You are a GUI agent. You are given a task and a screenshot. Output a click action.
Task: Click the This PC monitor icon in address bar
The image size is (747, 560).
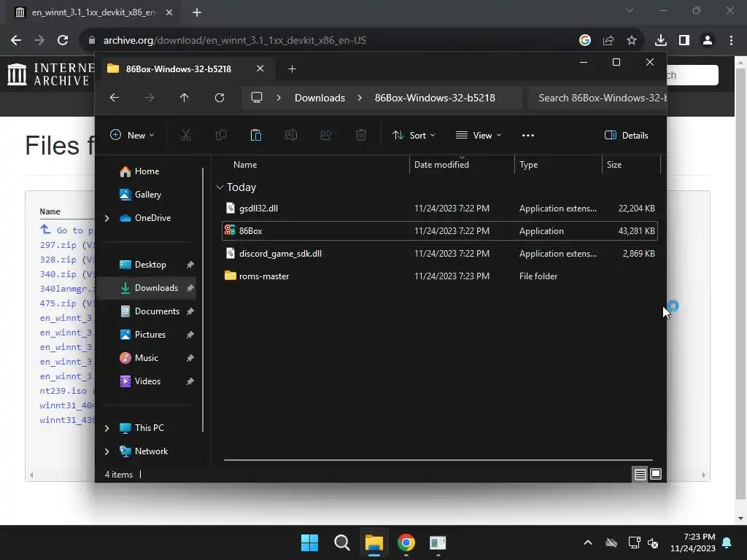257,98
